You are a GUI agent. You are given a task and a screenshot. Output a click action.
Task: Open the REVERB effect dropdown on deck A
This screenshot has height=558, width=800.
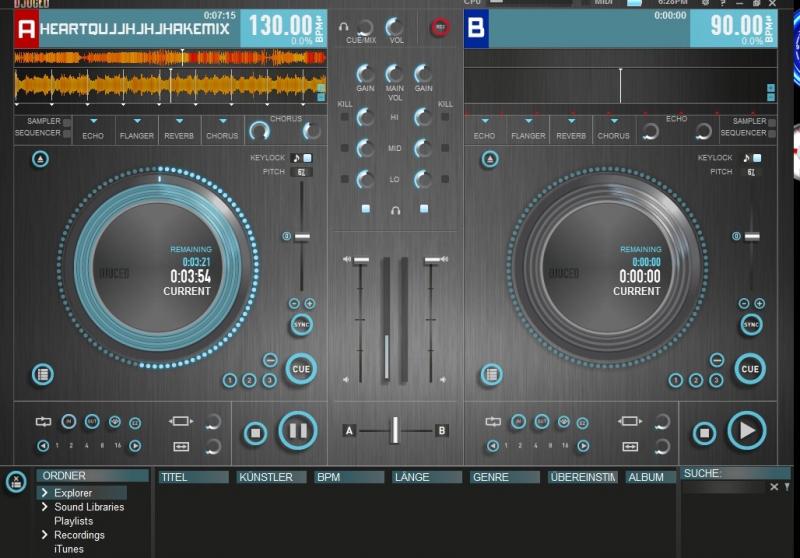coord(179,121)
